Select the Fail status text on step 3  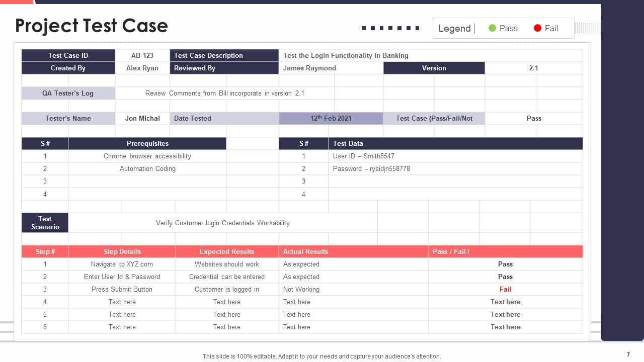[506, 289]
